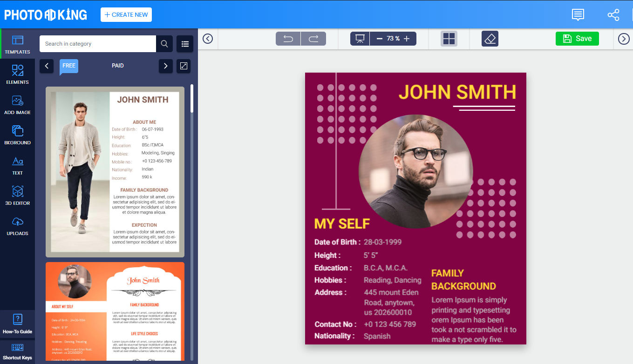
Task: Click the search magnifier icon
Action: tap(164, 43)
